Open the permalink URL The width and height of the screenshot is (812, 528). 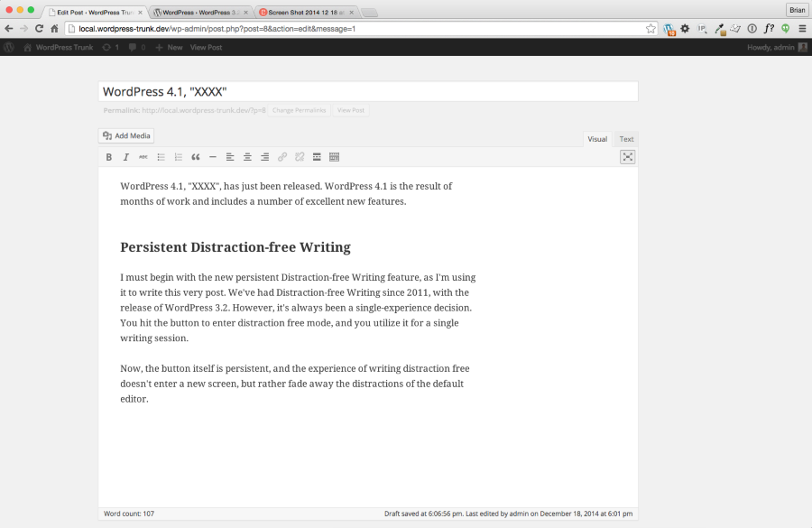(204, 110)
